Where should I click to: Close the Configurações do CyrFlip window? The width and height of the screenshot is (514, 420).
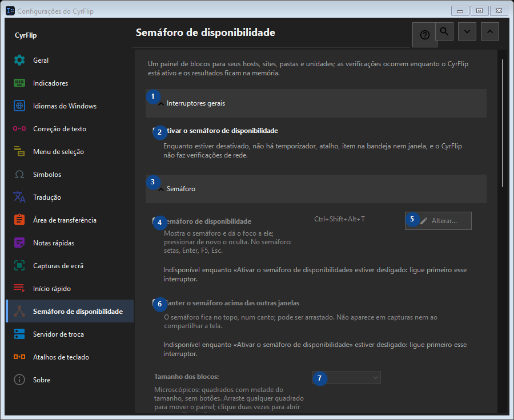point(499,11)
